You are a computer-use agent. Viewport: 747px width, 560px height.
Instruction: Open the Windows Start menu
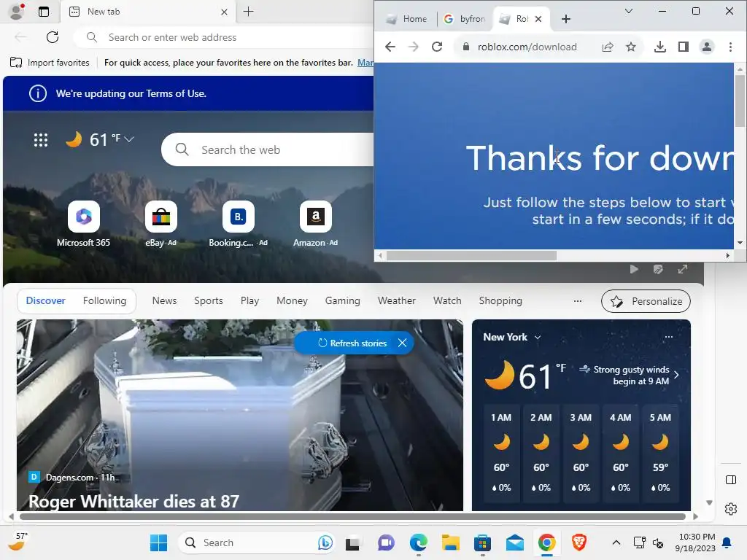pyautogui.click(x=158, y=542)
